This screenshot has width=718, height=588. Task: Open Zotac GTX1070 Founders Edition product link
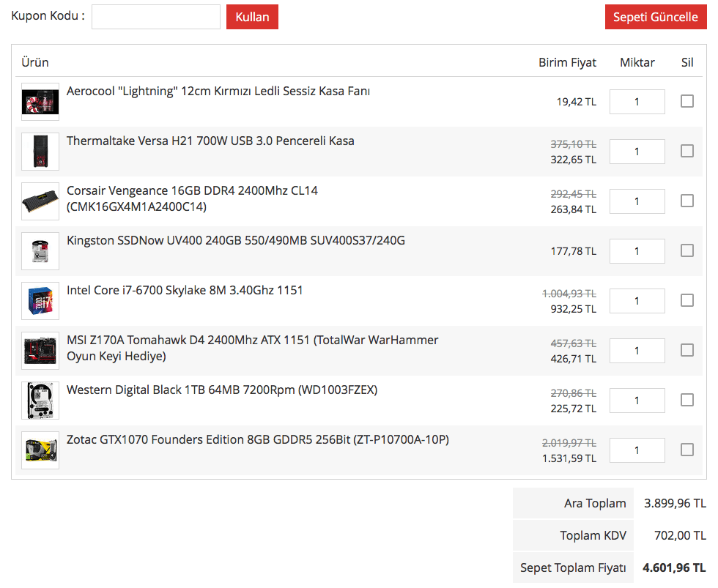[x=257, y=440]
